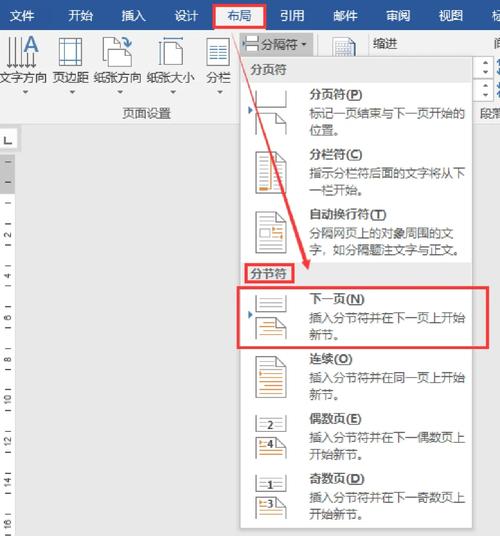This screenshot has width=500, height=536.
Task: Expand the Margins (页边距) dropdown arrow
Action: click(72, 92)
